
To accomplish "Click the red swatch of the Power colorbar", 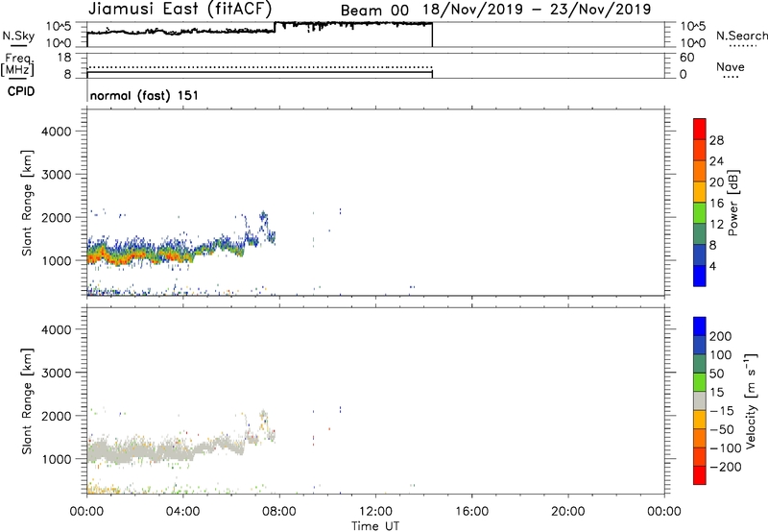I will coord(700,129).
